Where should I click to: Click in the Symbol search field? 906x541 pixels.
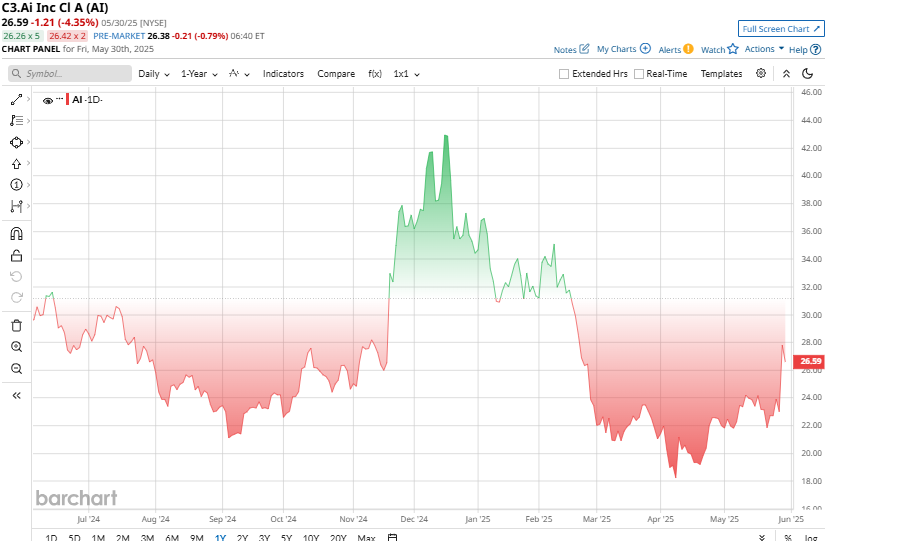tap(70, 73)
